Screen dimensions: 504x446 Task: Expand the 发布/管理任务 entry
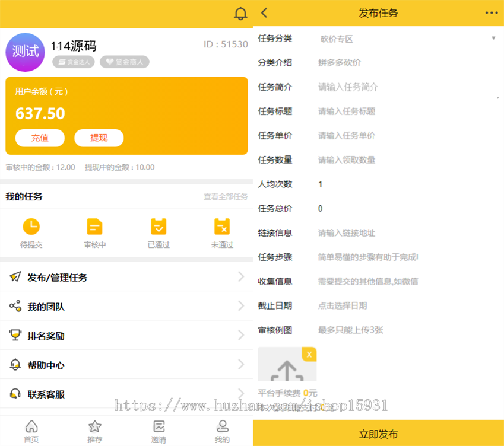(126, 277)
